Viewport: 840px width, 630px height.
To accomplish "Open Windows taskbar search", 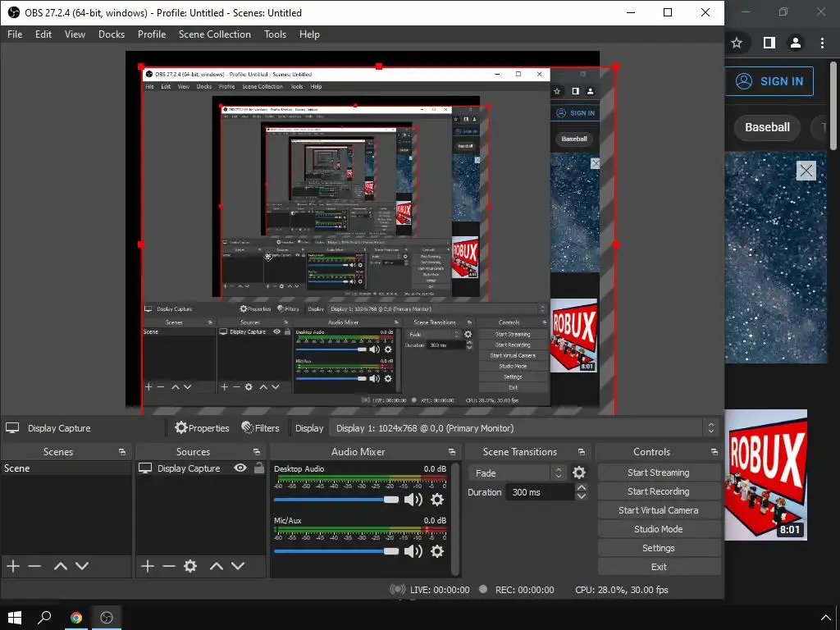I will coord(44,618).
